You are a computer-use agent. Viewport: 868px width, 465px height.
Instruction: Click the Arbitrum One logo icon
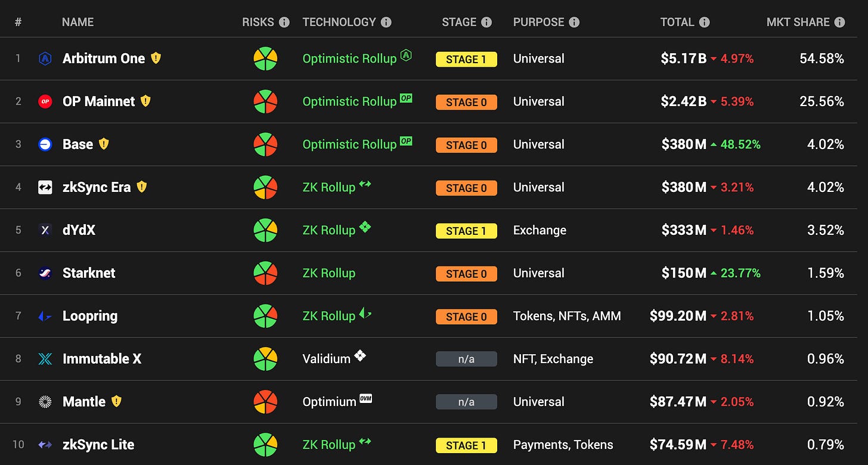tap(45, 58)
